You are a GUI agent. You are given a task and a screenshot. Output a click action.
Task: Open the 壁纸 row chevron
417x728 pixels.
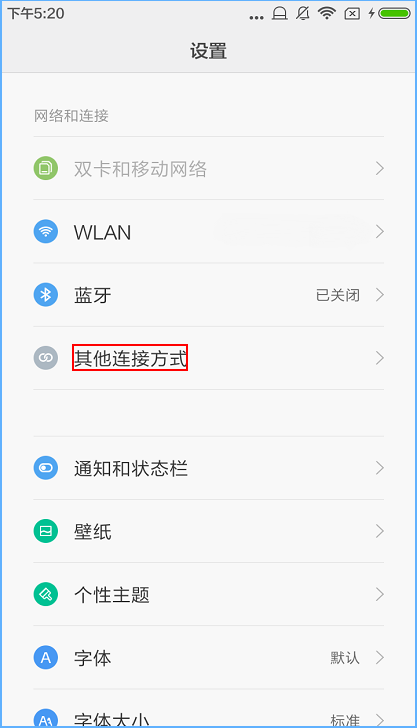(380, 531)
